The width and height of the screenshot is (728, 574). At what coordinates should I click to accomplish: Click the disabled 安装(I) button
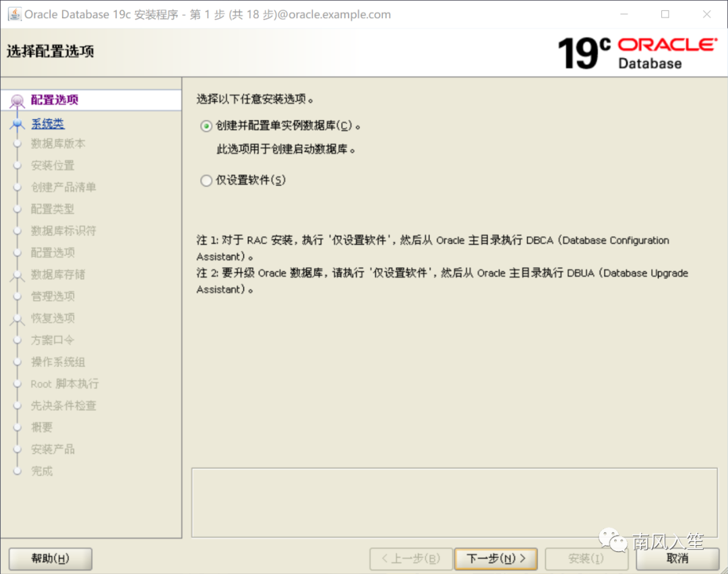click(586, 558)
